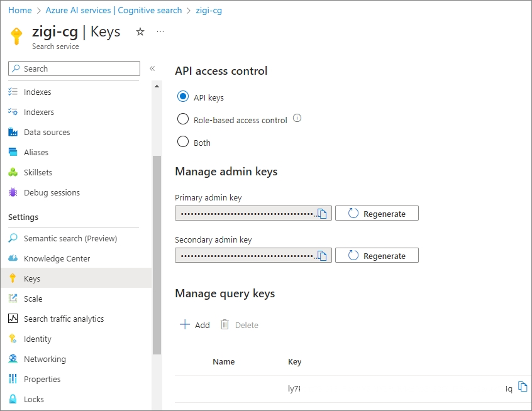Image resolution: width=532 pixels, height=411 pixels.
Task: Copy the query key in the table
Action: click(x=523, y=386)
